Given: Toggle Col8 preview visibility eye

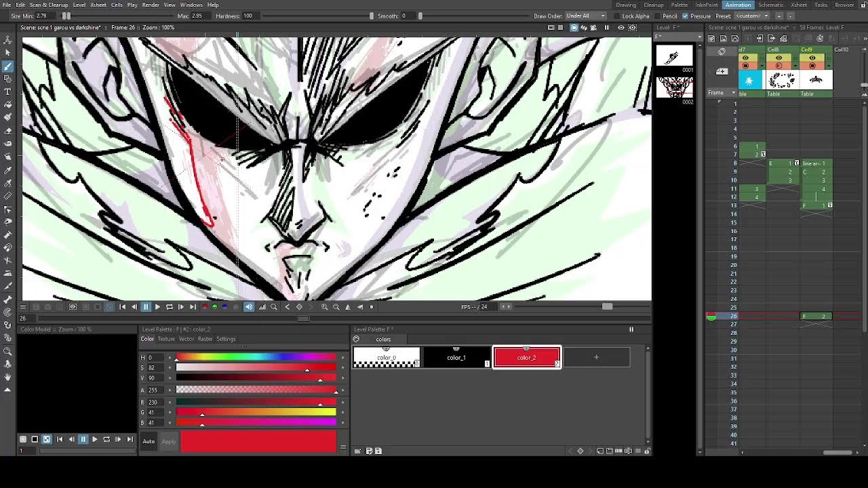Looking at the screenshot, I should [778, 58].
